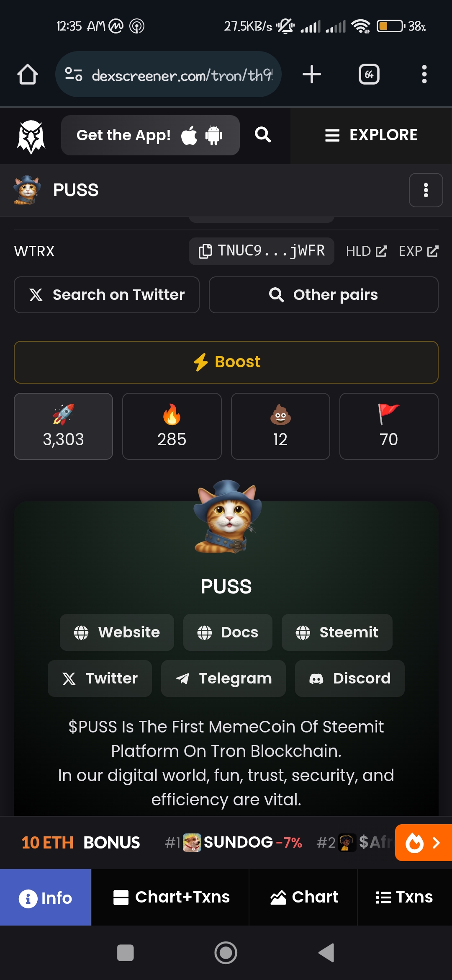Expand the orange trending flame arrow
452x980 pixels.
[x=424, y=843]
